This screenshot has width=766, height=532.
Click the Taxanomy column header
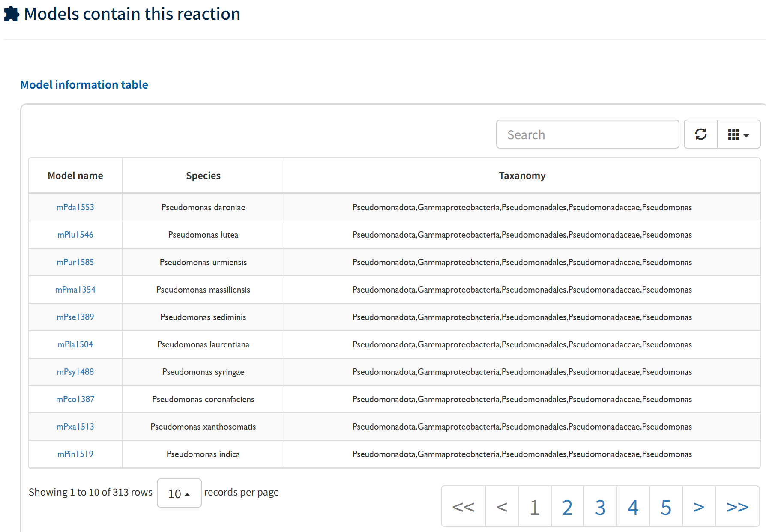click(x=522, y=176)
